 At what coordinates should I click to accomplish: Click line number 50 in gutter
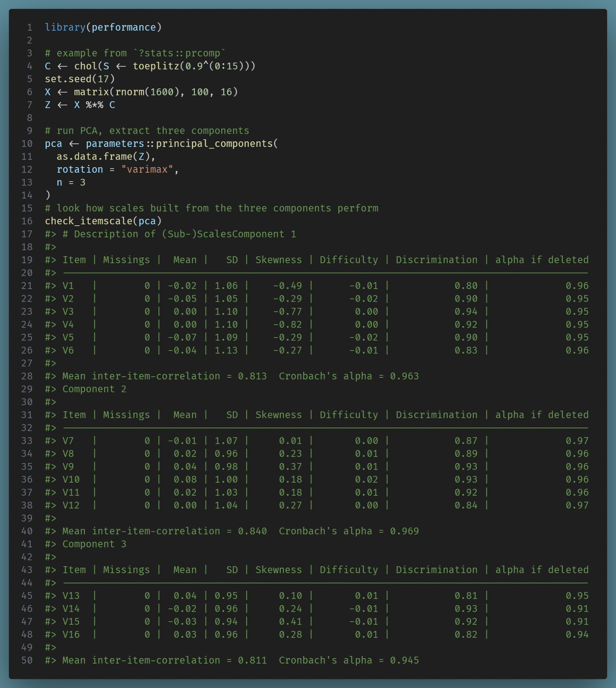[x=27, y=660]
